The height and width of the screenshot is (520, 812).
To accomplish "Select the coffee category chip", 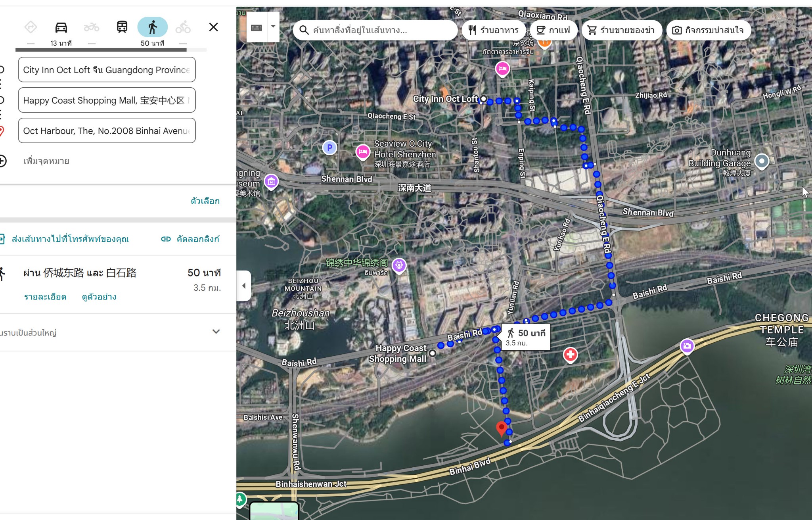I will pyautogui.click(x=554, y=30).
